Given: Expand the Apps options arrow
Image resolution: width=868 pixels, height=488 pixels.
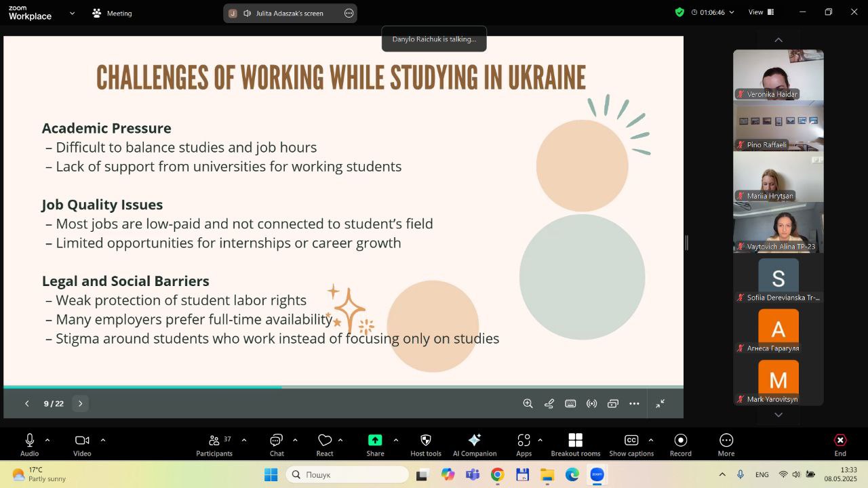Looking at the screenshot, I should (540, 440).
